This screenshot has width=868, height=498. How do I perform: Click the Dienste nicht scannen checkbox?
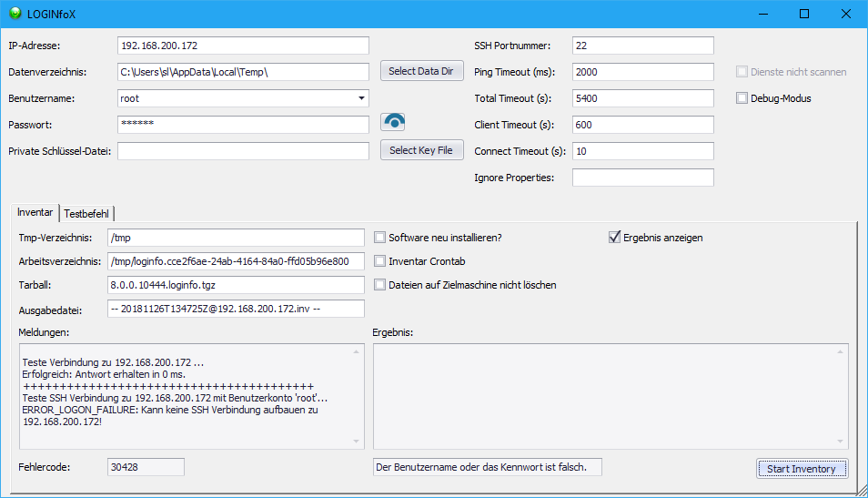click(x=742, y=71)
